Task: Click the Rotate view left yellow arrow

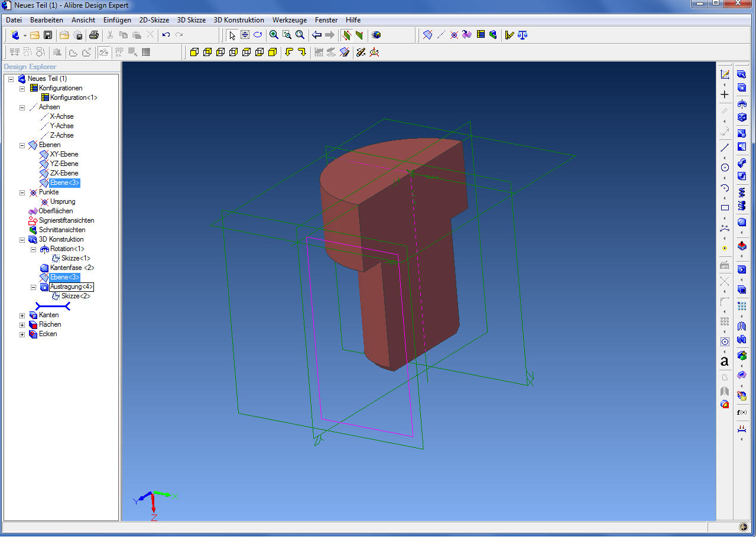Action: coord(289,52)
